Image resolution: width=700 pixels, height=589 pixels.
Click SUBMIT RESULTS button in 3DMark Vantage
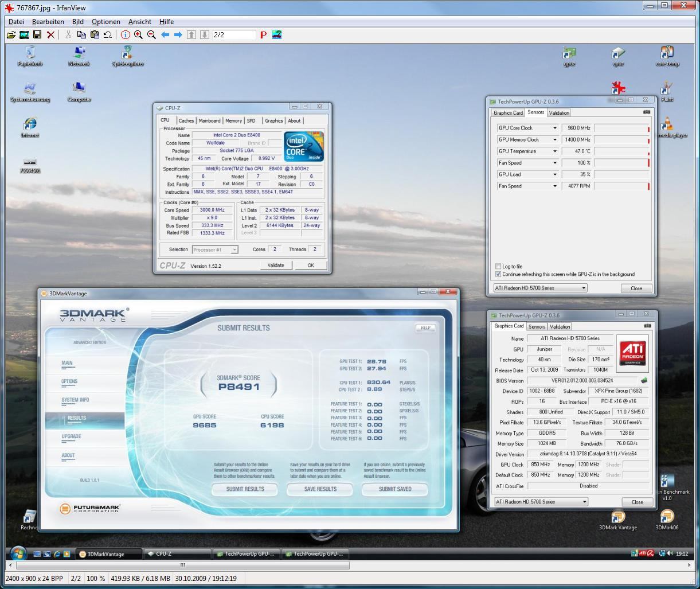pos(245,489)
